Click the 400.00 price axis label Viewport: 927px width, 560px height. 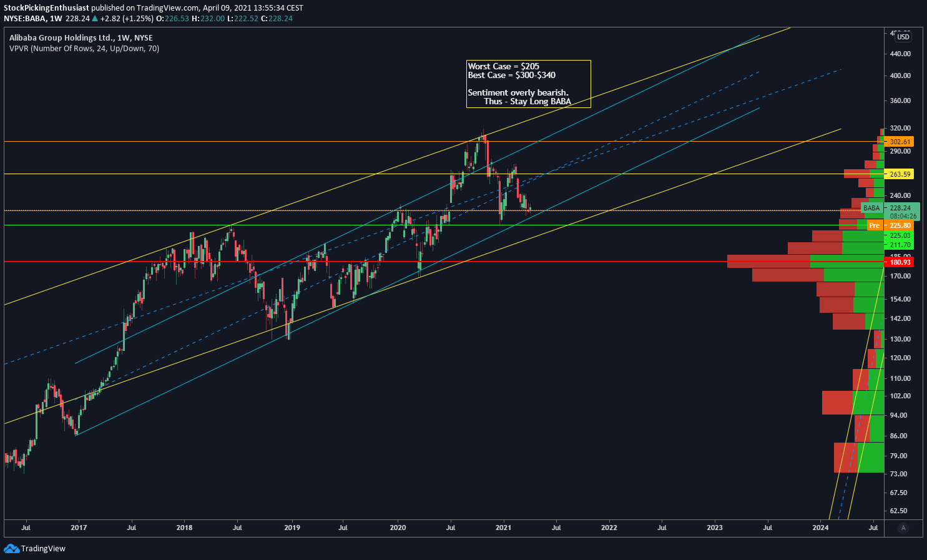900,76
